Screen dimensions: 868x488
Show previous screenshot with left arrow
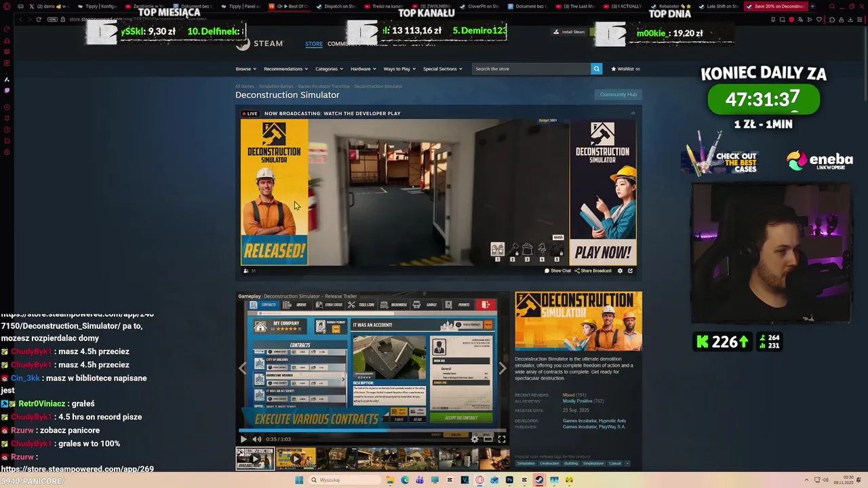(x=243, y=368)
